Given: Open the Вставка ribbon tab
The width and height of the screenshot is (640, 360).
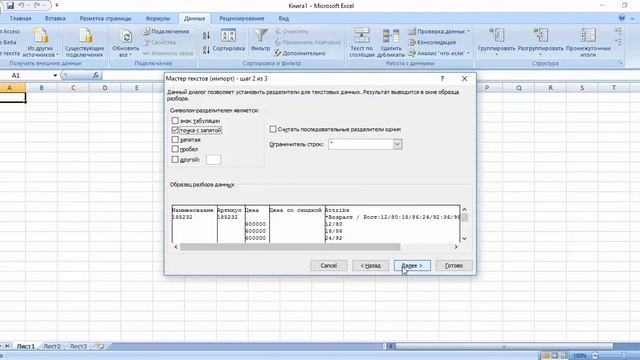Looking at the screenshot, I should [x=55, y=18].
